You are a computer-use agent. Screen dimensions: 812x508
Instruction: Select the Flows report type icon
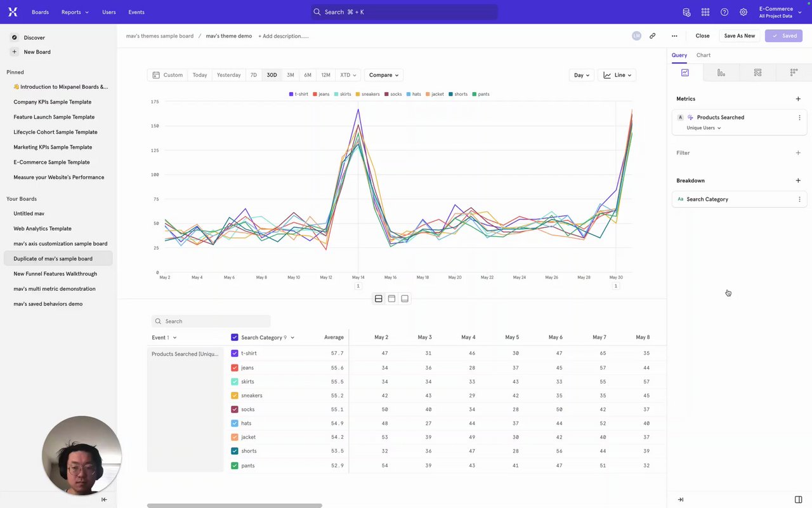(x=757, y=73)
